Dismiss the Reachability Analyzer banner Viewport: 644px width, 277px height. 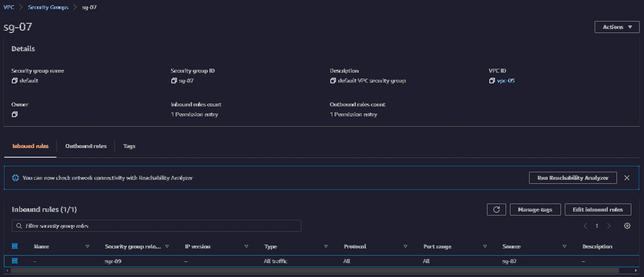point(627,178)
